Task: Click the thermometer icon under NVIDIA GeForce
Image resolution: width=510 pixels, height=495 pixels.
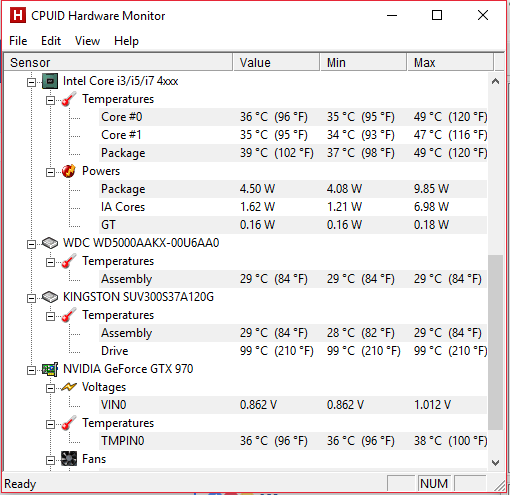Action: (69, 423)
